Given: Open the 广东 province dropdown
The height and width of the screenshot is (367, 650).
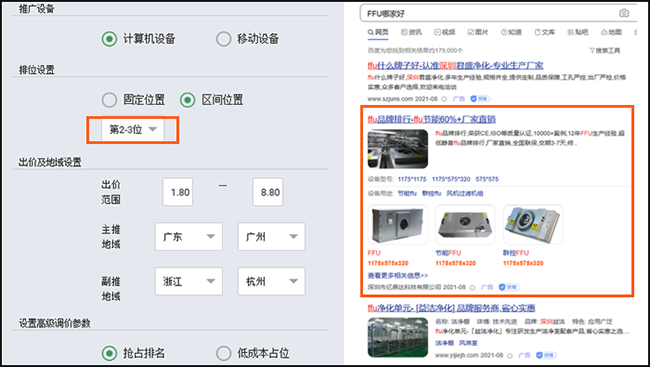Looking at the screenshot, I should point(189,236).
